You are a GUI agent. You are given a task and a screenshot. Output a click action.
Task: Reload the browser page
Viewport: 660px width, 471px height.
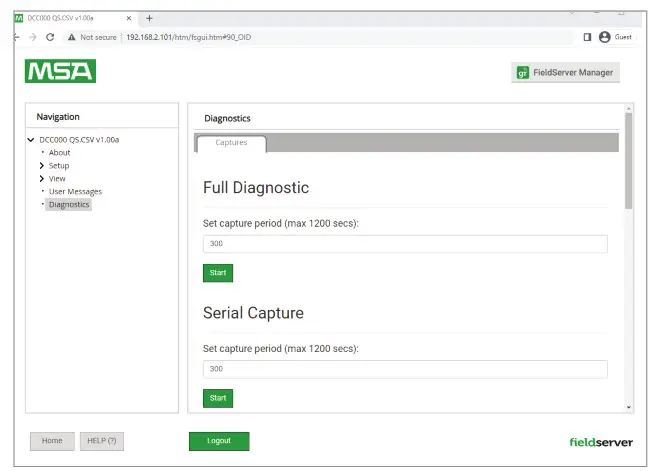(50, 37)
